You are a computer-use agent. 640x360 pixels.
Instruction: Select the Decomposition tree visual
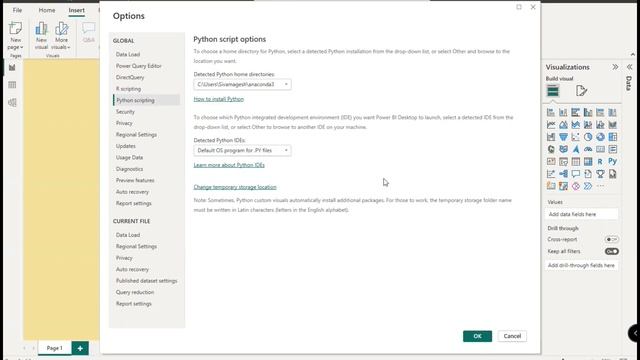pyautogui.click(x=563, y=174)
